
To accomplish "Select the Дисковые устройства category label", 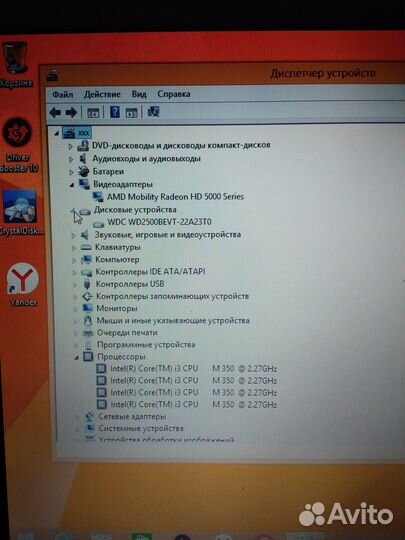I will (x=135, y=210).
